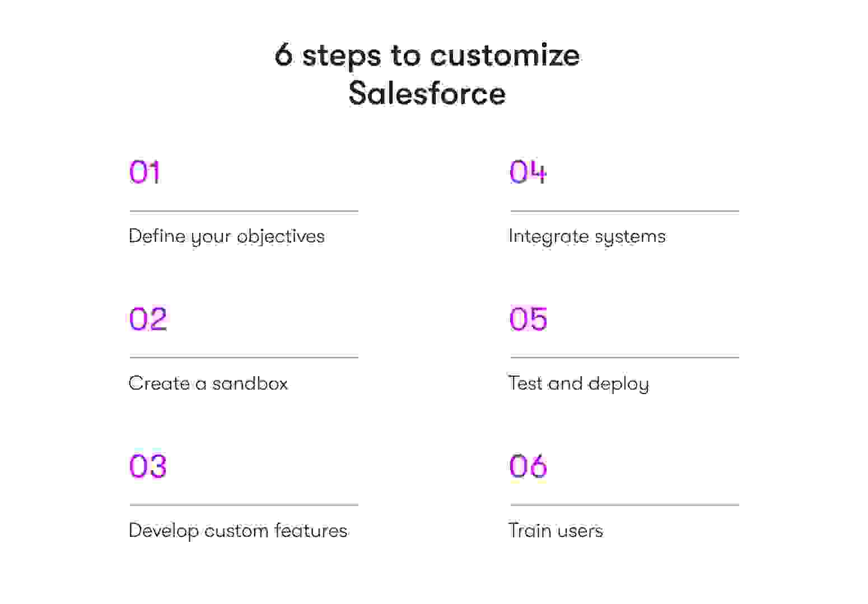Viewport: 868px width, 604px height.
Task: Click the 'Create a sandbox' text
Action: click(x=208, y=383)
